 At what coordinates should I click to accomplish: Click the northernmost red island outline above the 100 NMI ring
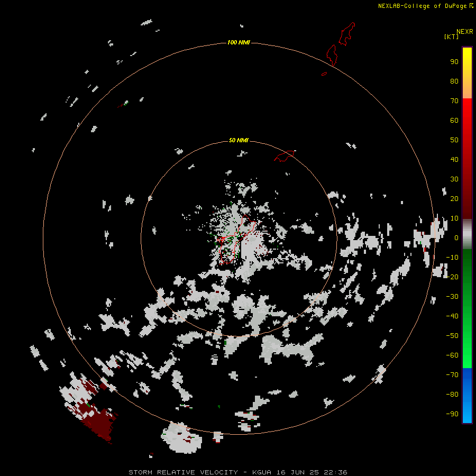tap(346, 34)
